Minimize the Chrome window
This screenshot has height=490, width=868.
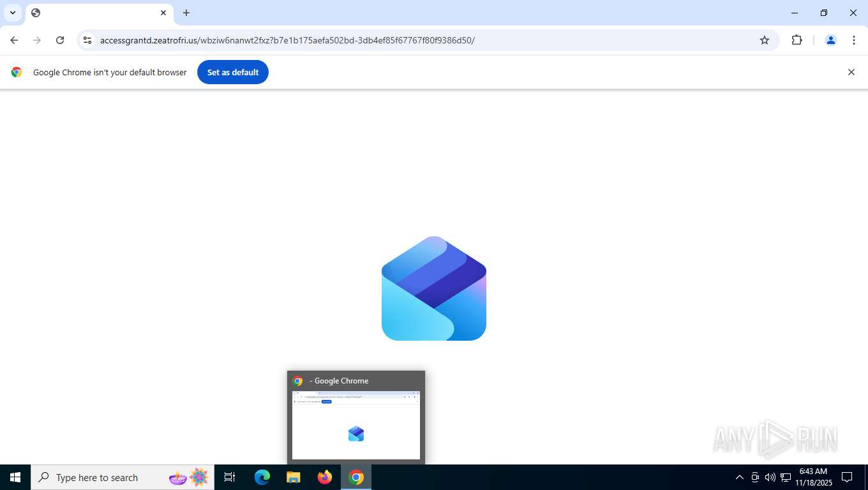point(795,13)
